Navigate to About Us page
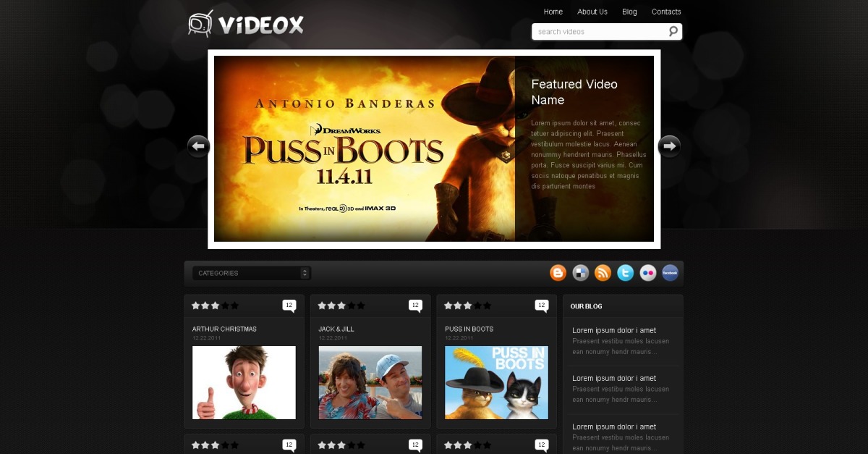Screen dimensions: 868x454 [x=592, y=12]
